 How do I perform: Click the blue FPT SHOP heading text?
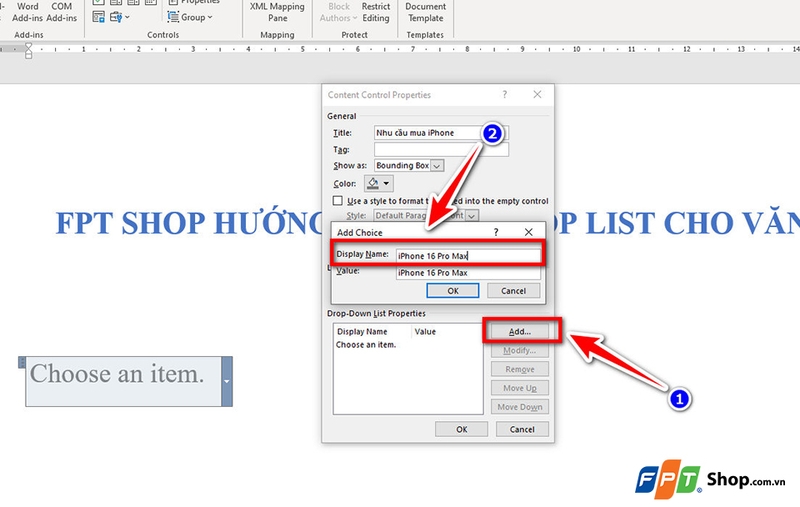click(x=189, y=223)
